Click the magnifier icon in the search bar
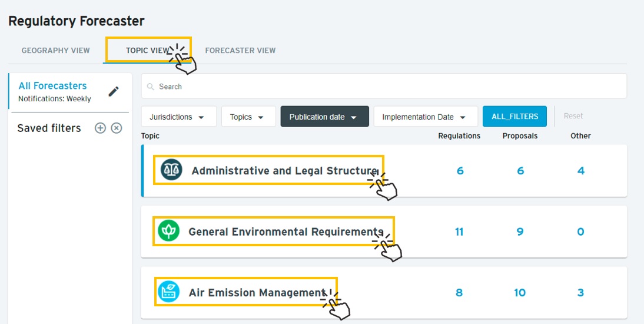The height and width of the screenshot is (324, 644). (x=151, y=87)
